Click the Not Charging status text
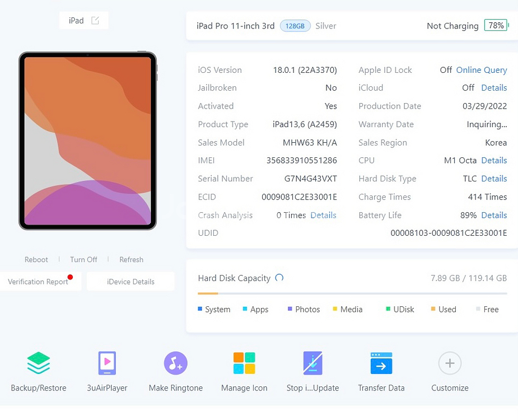518x420 pixels. click(452, 26)
